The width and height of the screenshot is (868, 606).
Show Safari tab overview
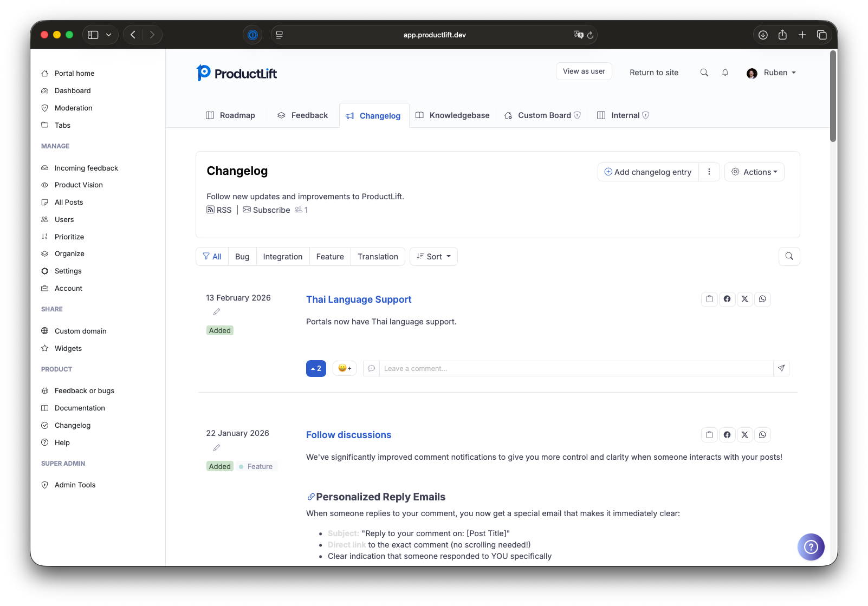[822, 35]
